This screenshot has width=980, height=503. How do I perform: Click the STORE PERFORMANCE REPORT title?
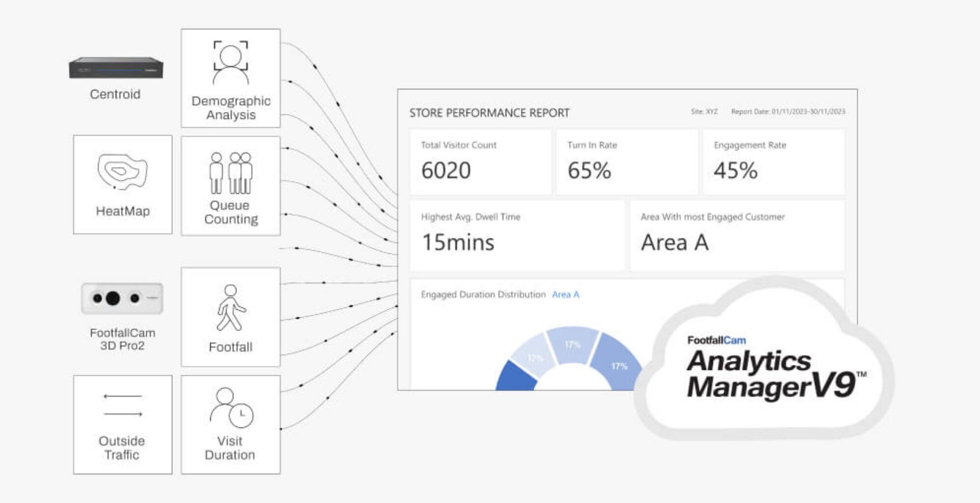pos(490,113)
